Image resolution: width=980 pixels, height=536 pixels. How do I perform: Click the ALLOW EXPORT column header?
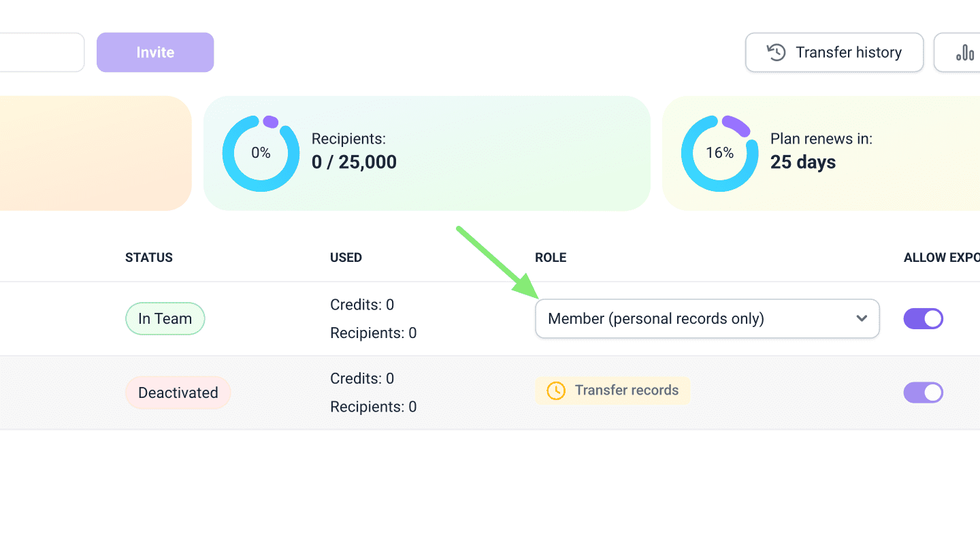[x=941, y=258]
